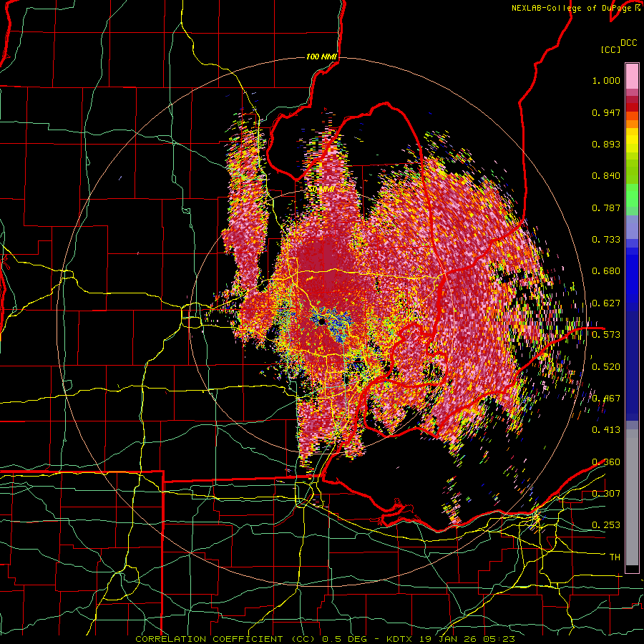This screenshot has height=644, width=644.
Task: Click the 50 NMI range ring label
Action: 321,190
